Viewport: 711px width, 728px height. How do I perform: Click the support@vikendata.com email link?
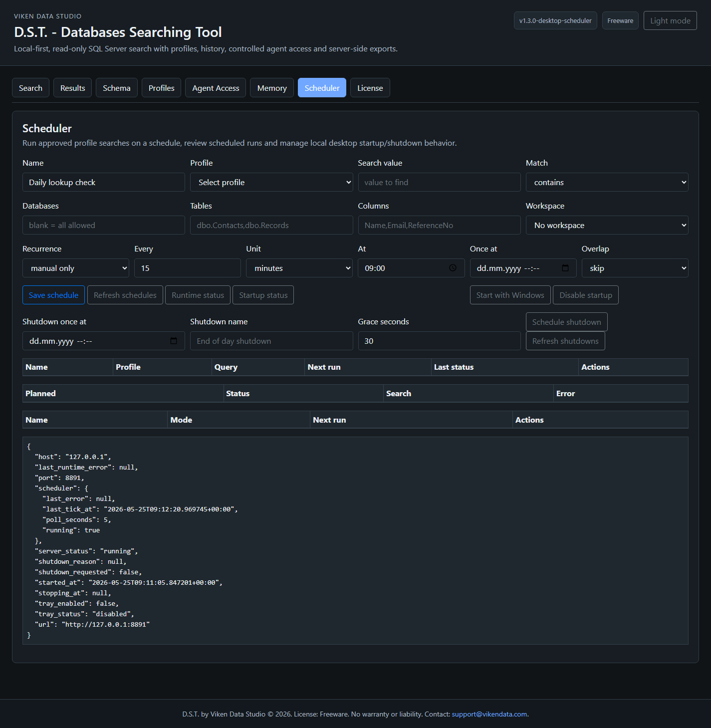pyautogui.click(x=489, y=714)
